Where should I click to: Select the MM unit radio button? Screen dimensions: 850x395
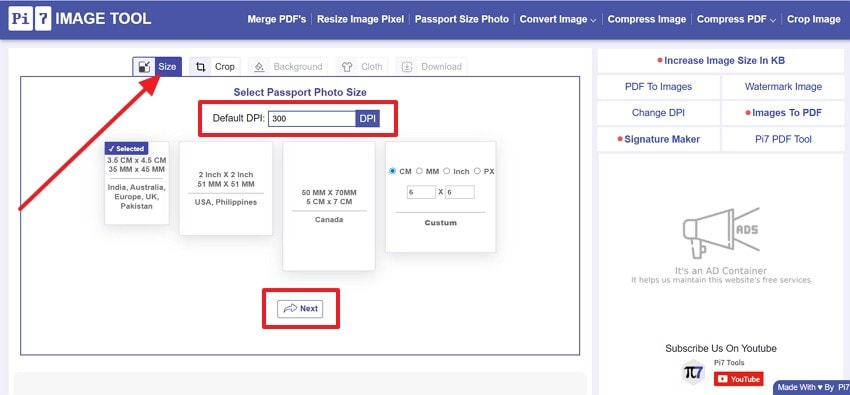tap(419, 171)
